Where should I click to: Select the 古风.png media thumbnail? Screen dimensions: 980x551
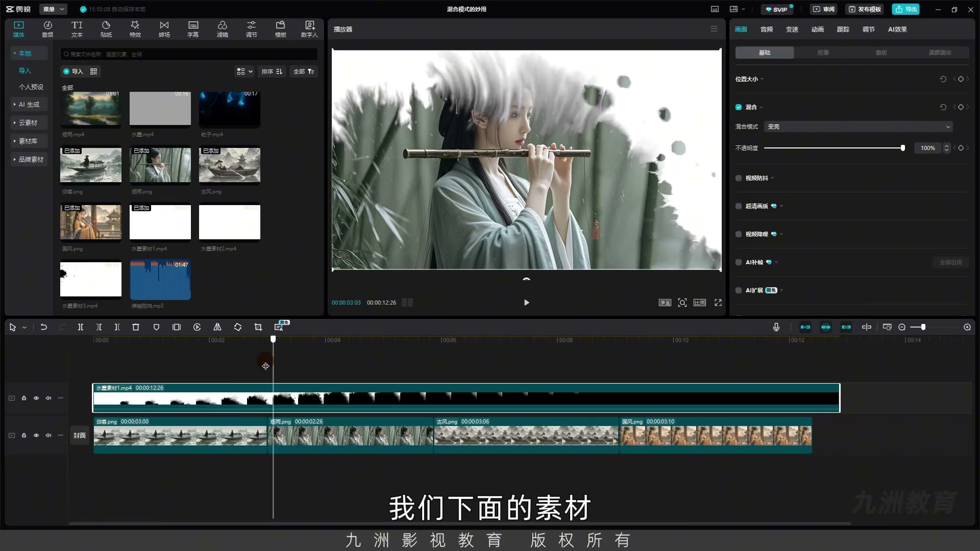[x=230, y=165]
